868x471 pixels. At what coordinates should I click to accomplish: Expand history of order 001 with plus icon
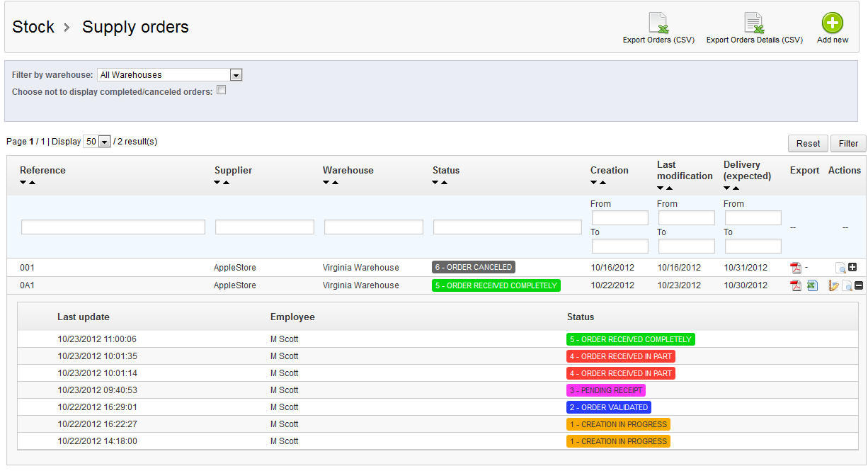pyautogui.click(x=852, y=267)
